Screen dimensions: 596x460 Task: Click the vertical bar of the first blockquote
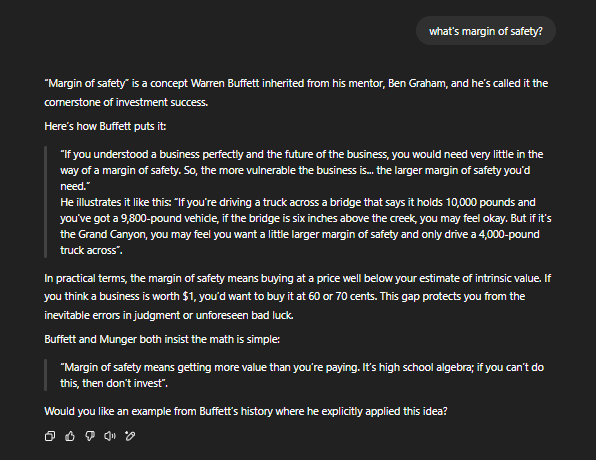pyautogui.click(x=46, y=202)
